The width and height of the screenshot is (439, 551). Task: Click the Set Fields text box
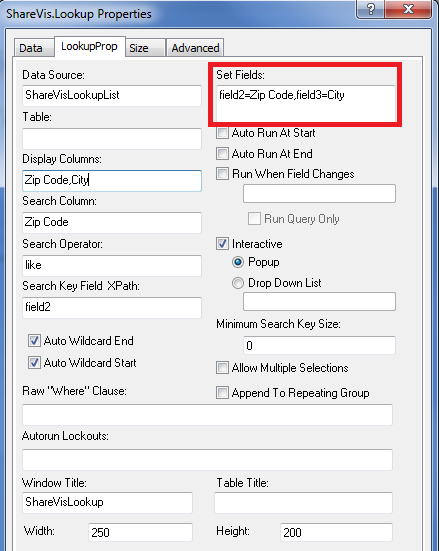click(x=306, y=103)
